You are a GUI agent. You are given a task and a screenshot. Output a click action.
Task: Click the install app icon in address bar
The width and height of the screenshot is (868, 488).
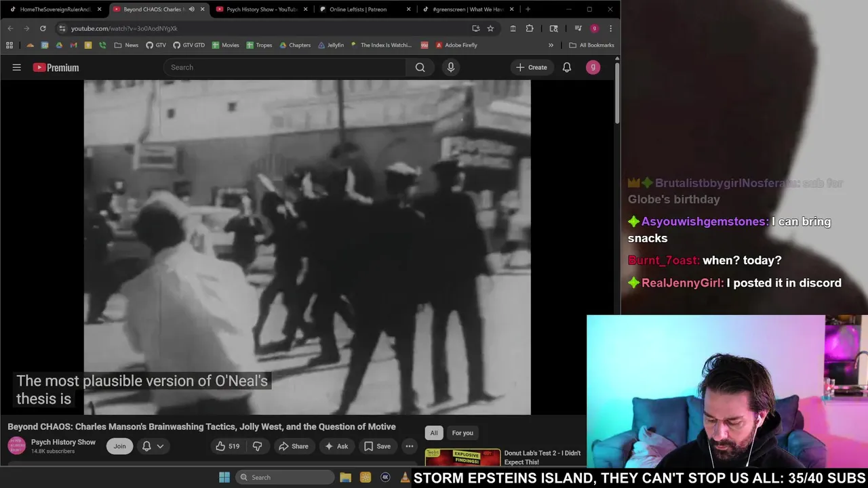[x=475, y=28]
